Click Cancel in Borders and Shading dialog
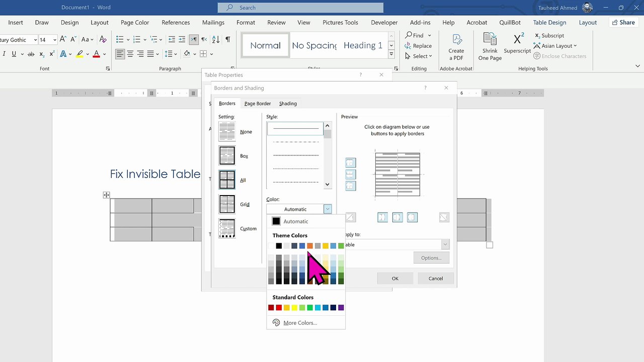 [436, 279]
